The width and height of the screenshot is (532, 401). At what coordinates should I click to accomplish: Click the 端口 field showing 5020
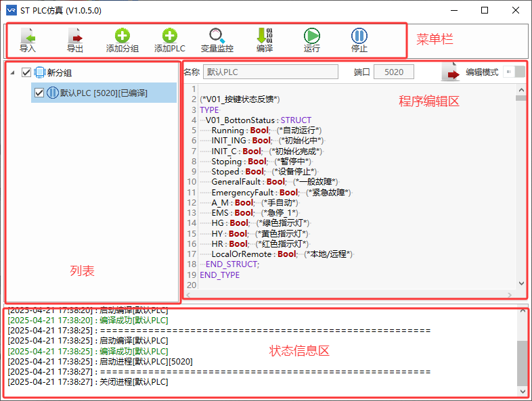click(393, 72)
